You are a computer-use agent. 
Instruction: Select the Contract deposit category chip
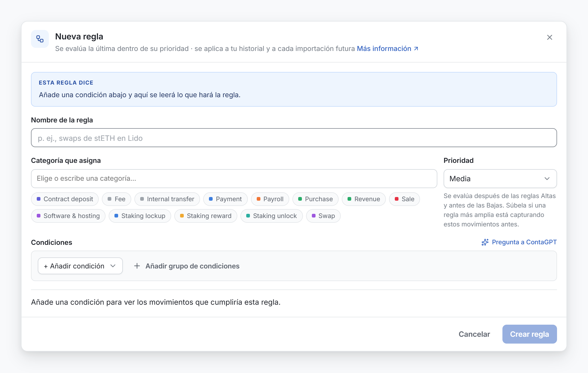tap(65, 199)
